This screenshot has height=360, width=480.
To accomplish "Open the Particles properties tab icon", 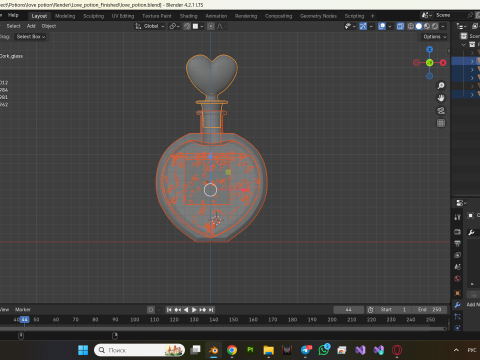I will [x=457, y=316].
